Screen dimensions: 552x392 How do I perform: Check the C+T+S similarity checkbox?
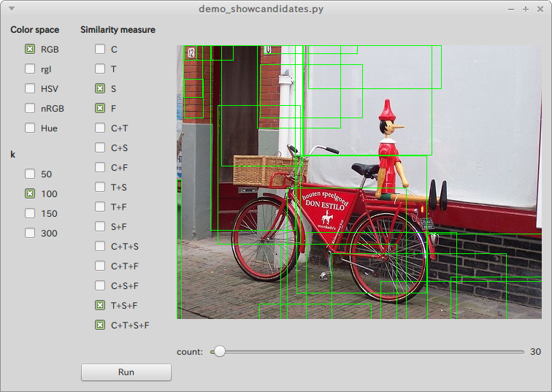click(x=100, y=246)
